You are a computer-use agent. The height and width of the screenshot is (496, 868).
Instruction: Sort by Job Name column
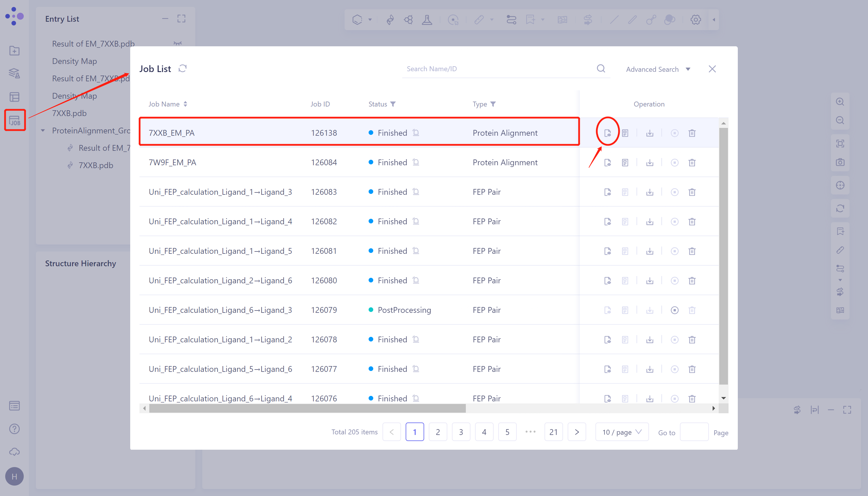tap(185, 104)
